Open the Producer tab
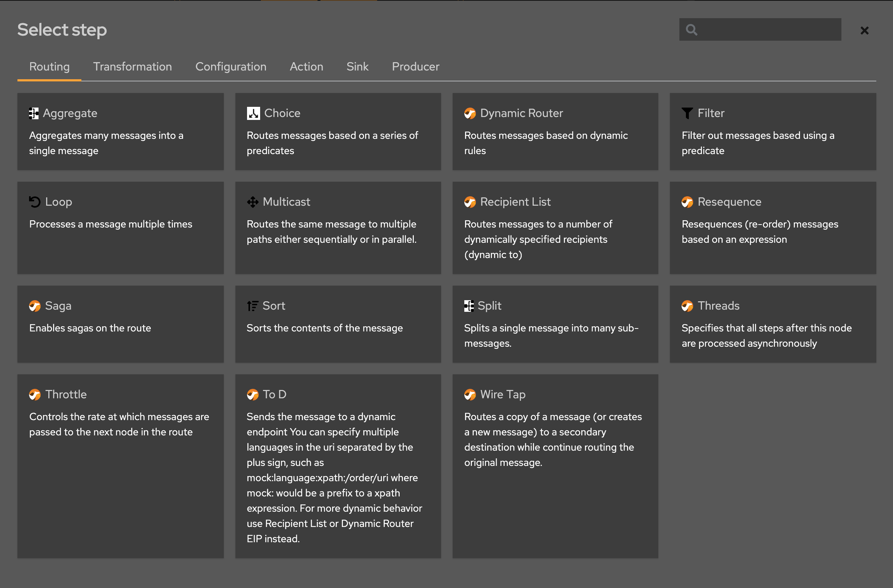 tap(415, 67)
